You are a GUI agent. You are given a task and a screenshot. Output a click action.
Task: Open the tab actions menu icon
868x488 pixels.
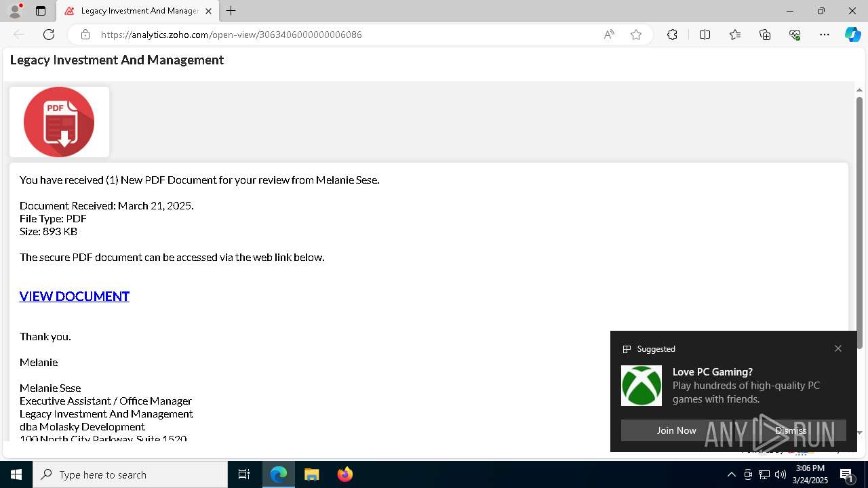pyautogui.click(x=41, y=11)
